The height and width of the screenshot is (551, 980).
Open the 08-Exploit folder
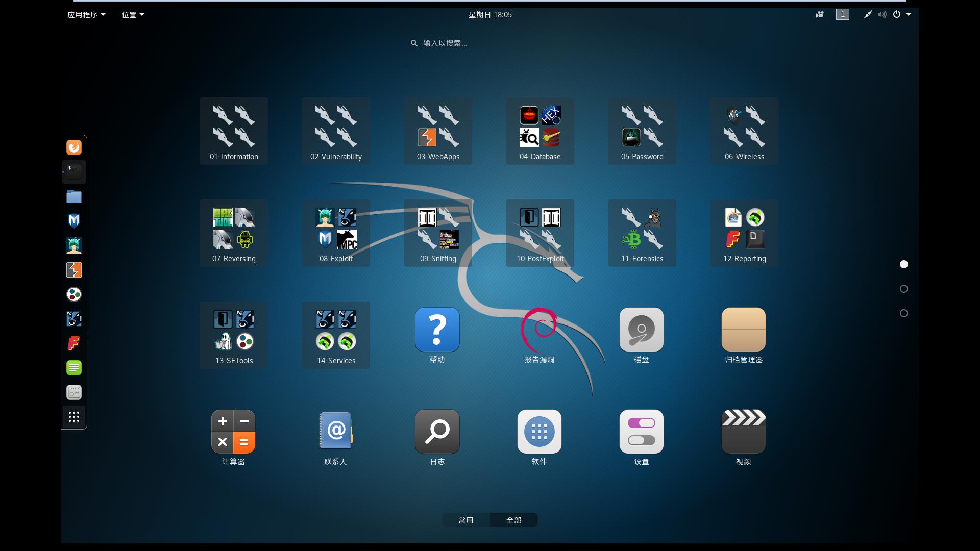tap(336, 233)
